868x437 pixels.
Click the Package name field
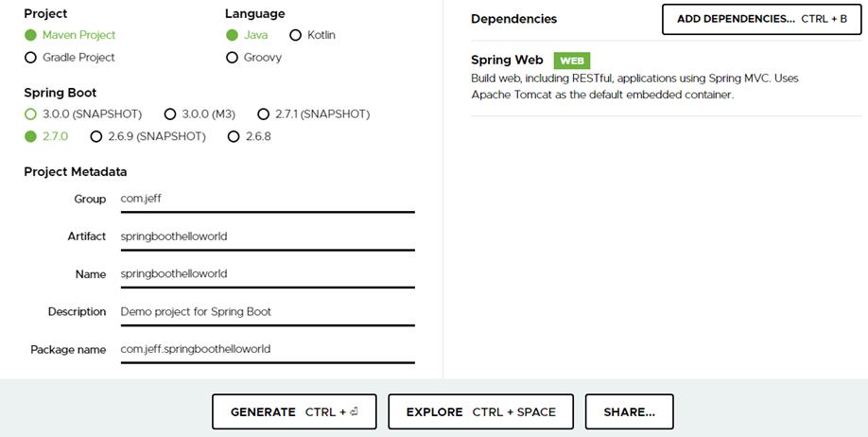tap(267, 349)
